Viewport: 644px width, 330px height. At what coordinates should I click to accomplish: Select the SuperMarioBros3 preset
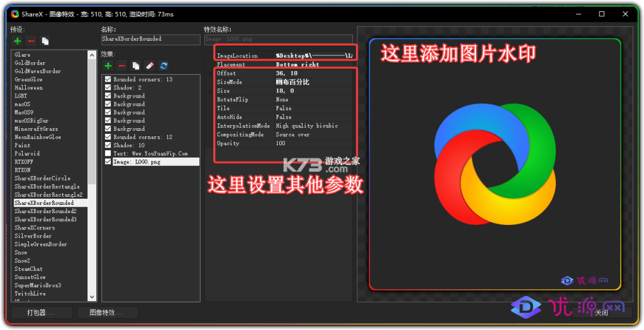click(x=38, y=285)
